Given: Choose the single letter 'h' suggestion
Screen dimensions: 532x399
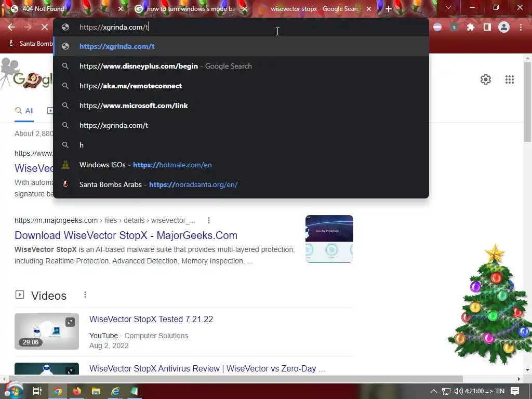Looking at the screenshot, I should (x=241, y=145).
